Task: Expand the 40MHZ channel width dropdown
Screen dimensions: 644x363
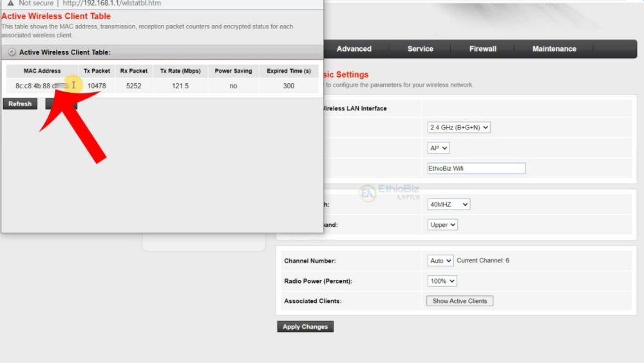Action: (448, 204)
